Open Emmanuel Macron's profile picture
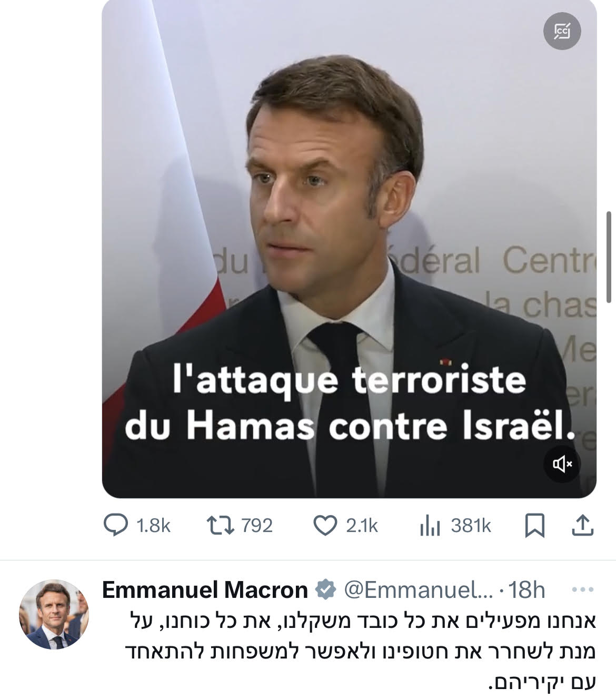Screen dimensions: 616x698 pyautogui.click(x=54, y=614)
